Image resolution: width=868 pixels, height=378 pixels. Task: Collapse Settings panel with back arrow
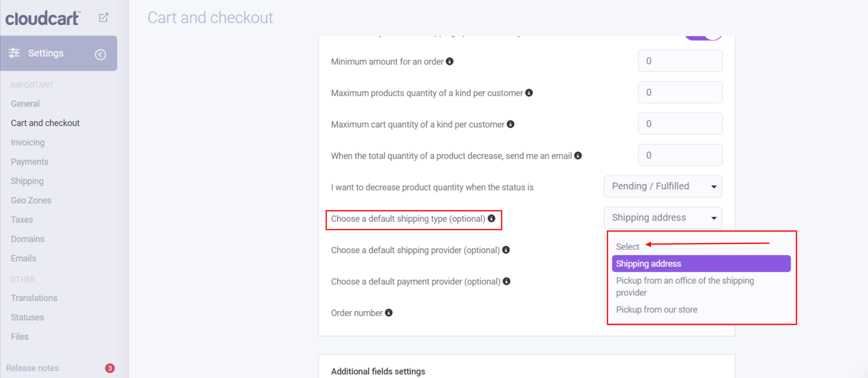pos(101,55)
